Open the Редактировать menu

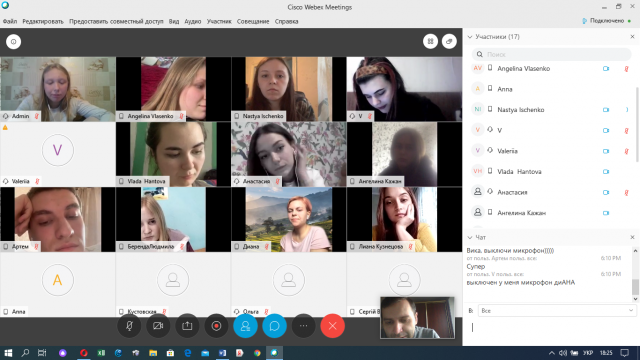[43, 21]
